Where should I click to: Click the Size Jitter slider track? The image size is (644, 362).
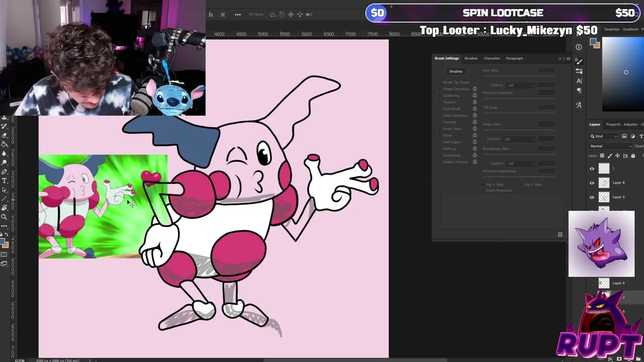518,77
